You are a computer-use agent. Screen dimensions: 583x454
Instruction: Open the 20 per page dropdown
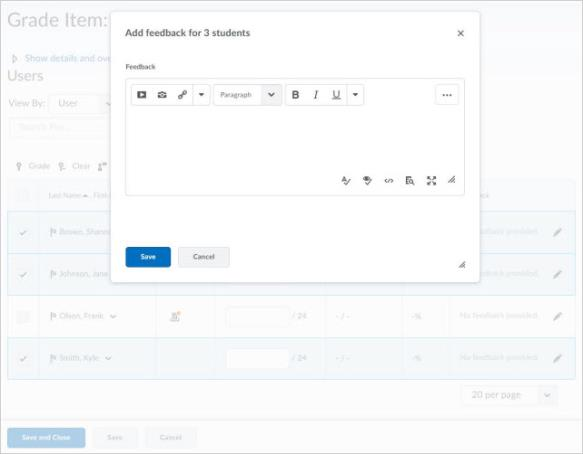509,395
